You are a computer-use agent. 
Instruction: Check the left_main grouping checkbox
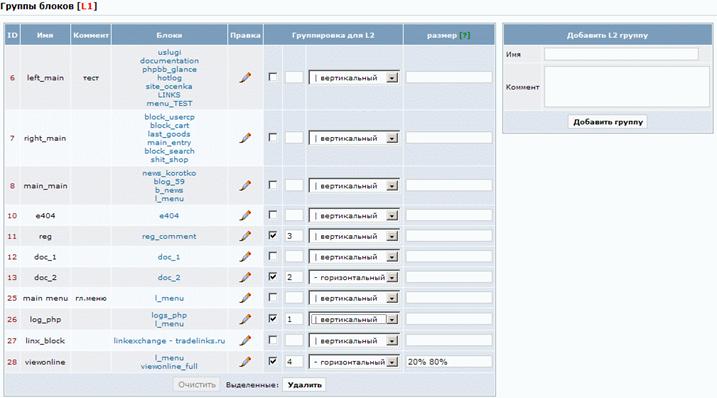(x=273, y=77)
